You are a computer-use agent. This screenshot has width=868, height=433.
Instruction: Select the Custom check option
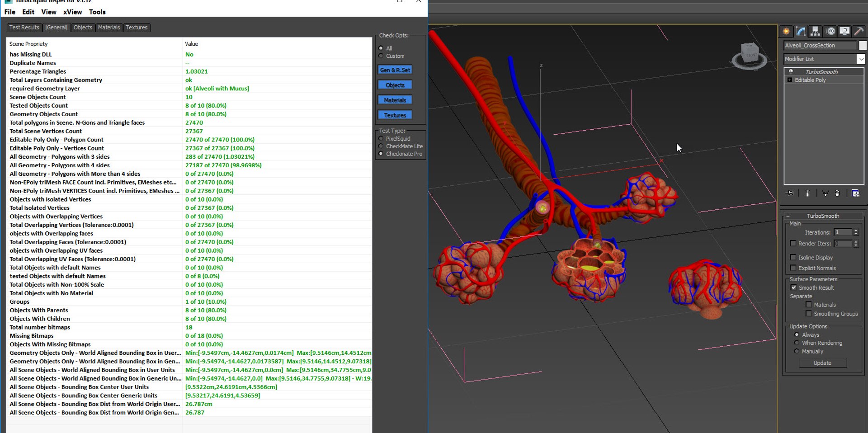click(x=381, y=56)
